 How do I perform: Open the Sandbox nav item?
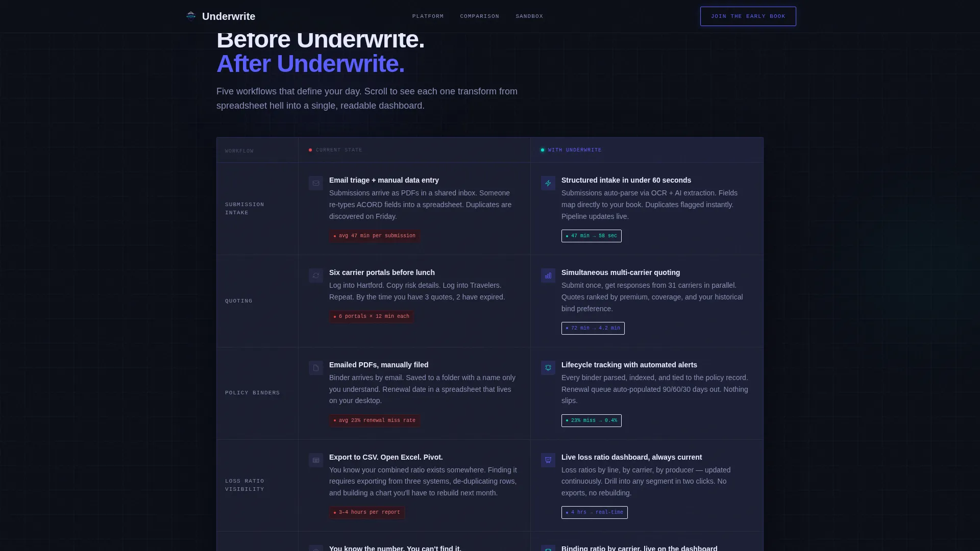pyautogui.click(x=529, y=16)
